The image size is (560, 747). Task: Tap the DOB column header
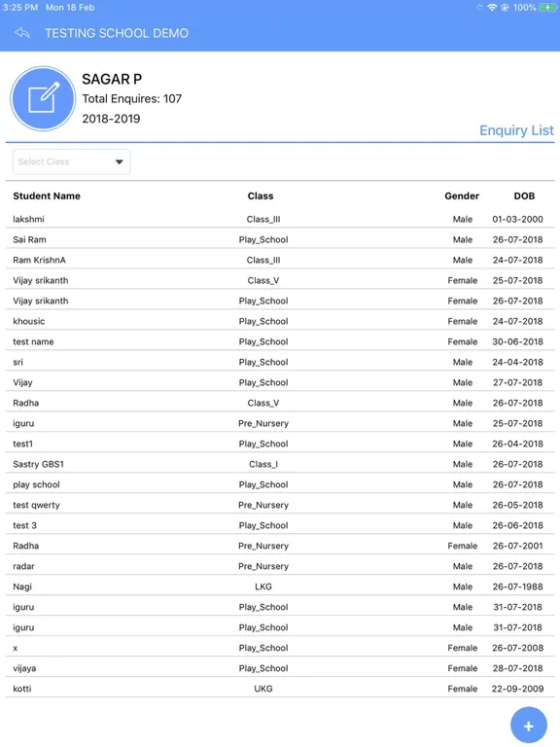pos(524,196)
